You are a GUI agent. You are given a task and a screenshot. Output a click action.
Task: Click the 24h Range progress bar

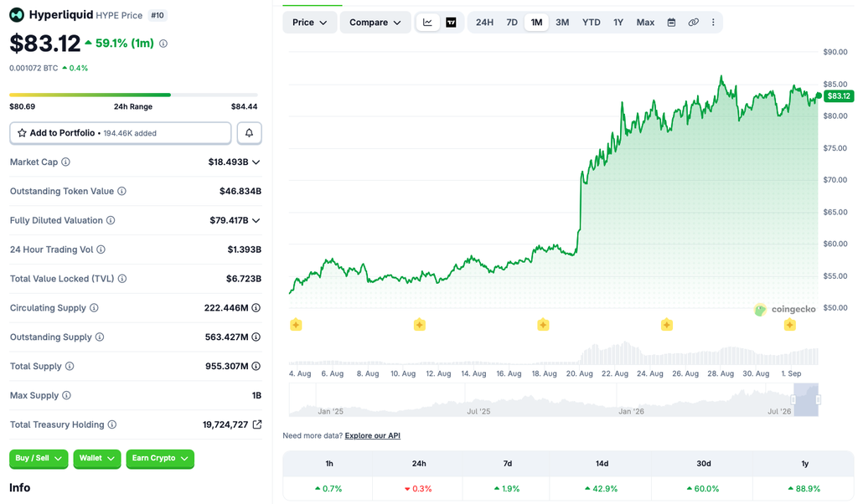(133, 95)
